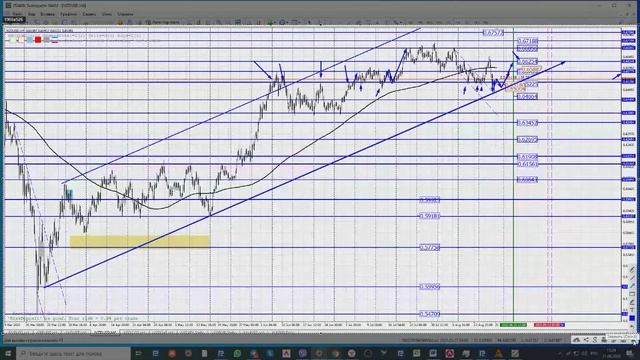Viewport: 640px width, 360px height.
Task: Open the orange triangle app on taskbar
Action: [x=498, y=353]
